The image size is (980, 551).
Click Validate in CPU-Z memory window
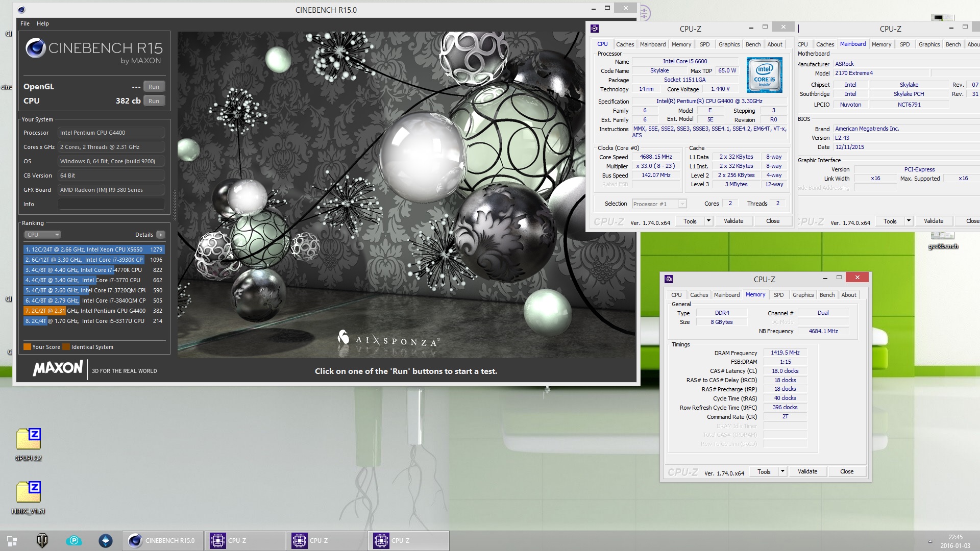pos(807,471)
